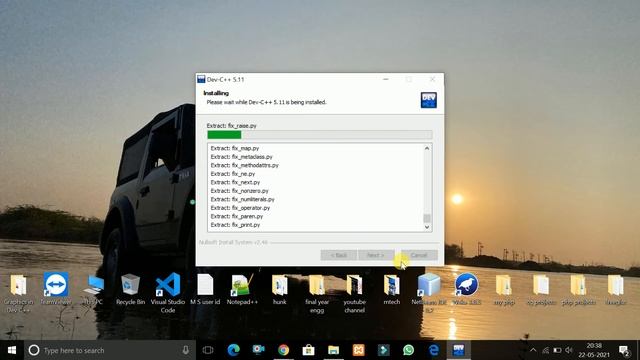Click the Cancel button in installer

coord(419,255)
